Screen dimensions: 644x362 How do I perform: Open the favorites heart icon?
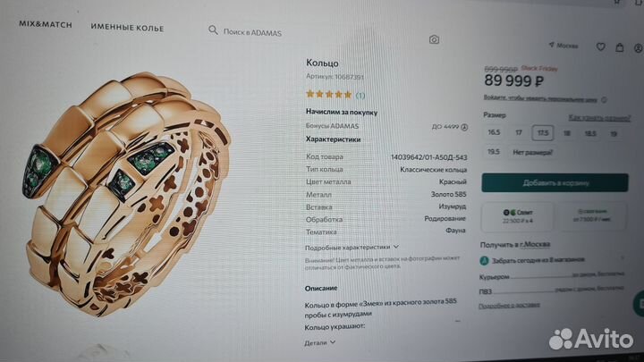[600, 46]
